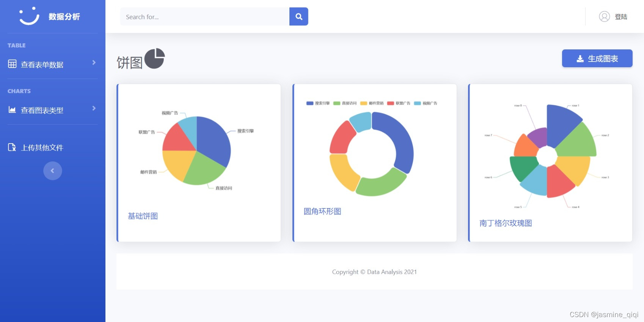Open the 登陆 login link
The image size is (644, 322).
click(621, 17)
